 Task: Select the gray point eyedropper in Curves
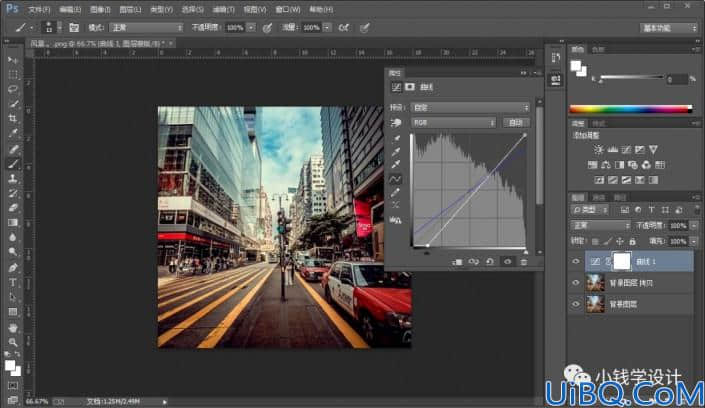(x=396, y=152)
